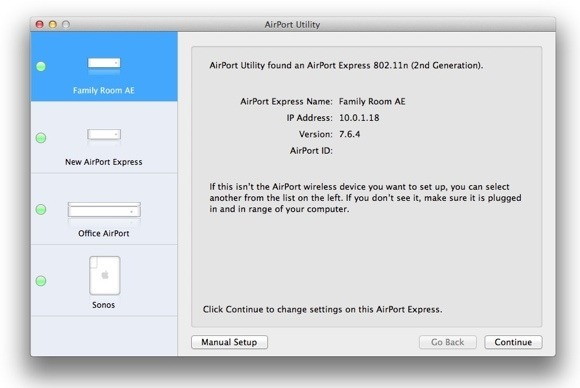Select the New AirPort Express device icon
Image resolution: width=580 pixels, height=388 pixels.
[x=104, y=135]
